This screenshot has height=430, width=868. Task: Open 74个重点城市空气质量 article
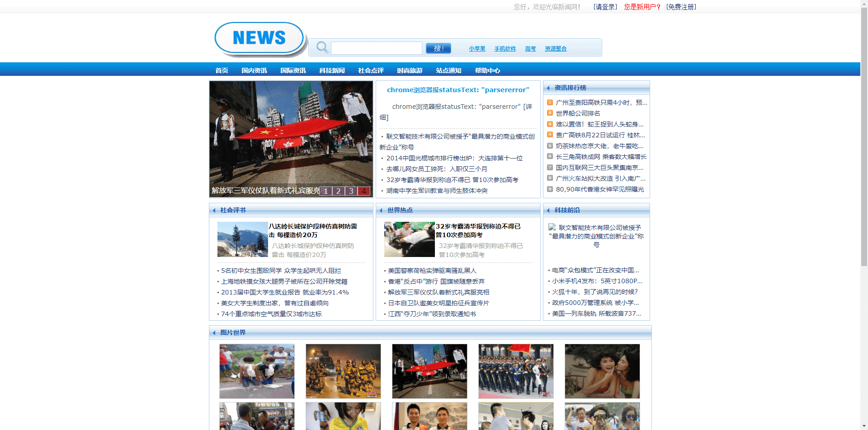tap(271, 314)
